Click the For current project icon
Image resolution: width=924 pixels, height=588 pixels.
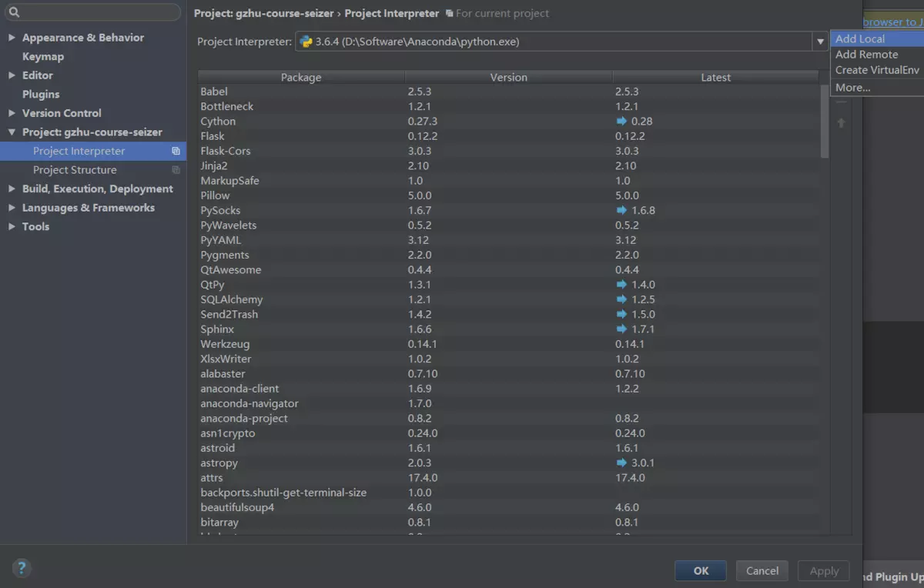(450, 14)
